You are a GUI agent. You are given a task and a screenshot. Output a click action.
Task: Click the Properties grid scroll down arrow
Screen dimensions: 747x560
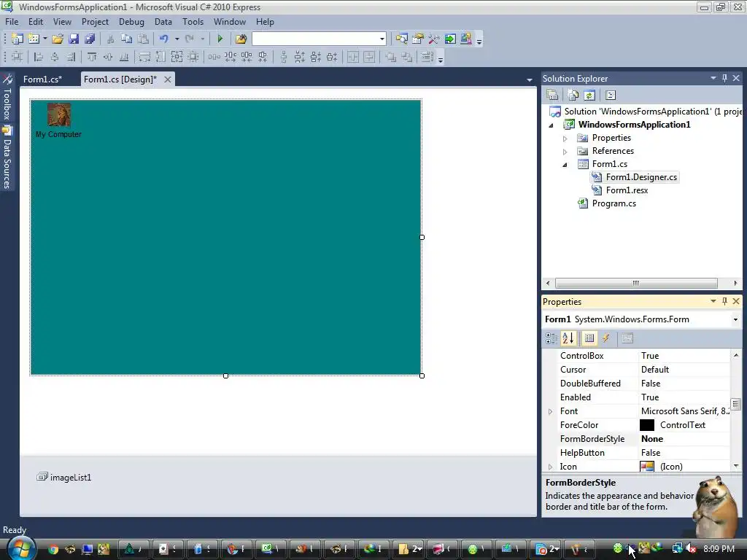[736, 466]
